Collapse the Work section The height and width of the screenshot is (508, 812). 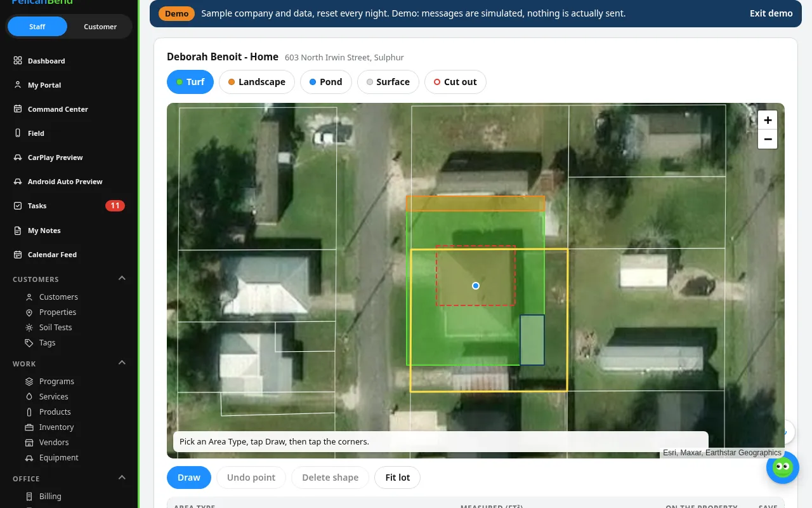(x=122, y=363)
